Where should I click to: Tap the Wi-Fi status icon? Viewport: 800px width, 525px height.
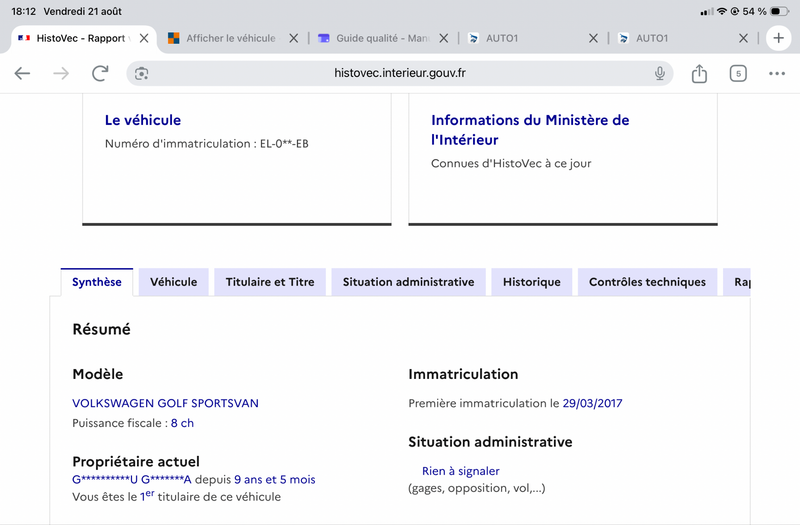(x=721, y=11)
